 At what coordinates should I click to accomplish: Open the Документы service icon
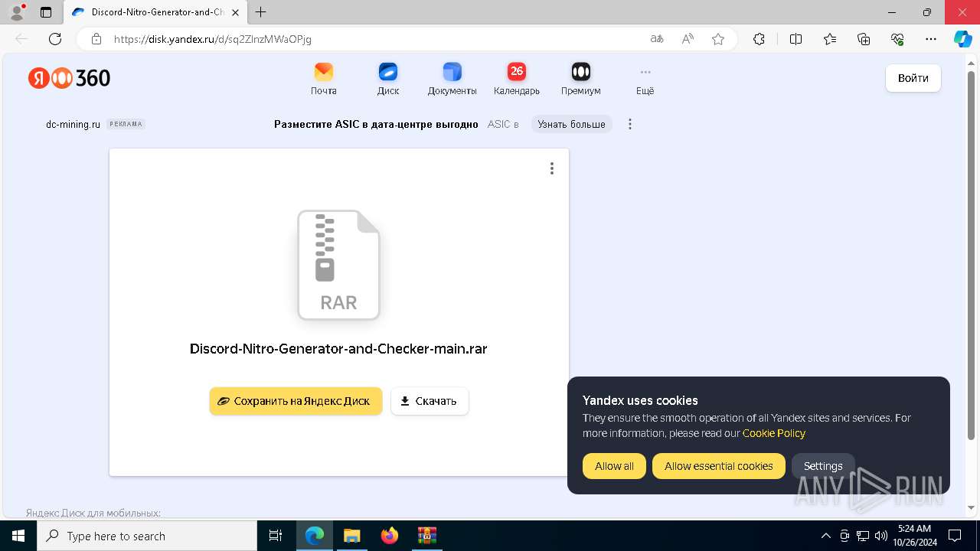pos(452,79)
